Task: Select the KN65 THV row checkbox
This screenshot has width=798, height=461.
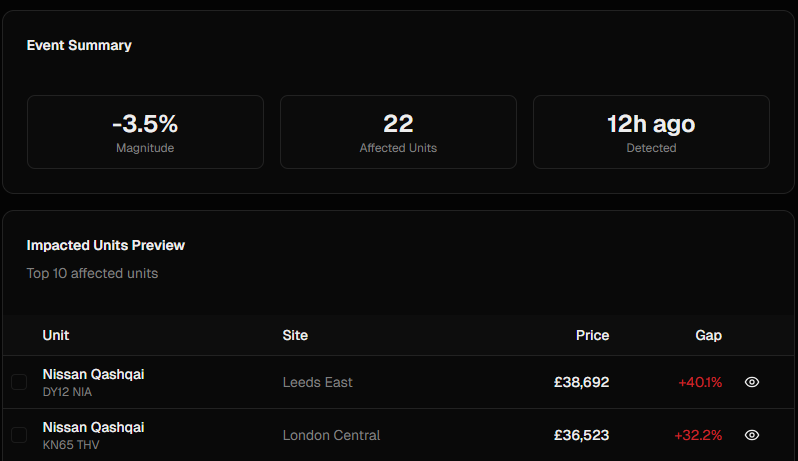Action: click(x=19, y=435)
